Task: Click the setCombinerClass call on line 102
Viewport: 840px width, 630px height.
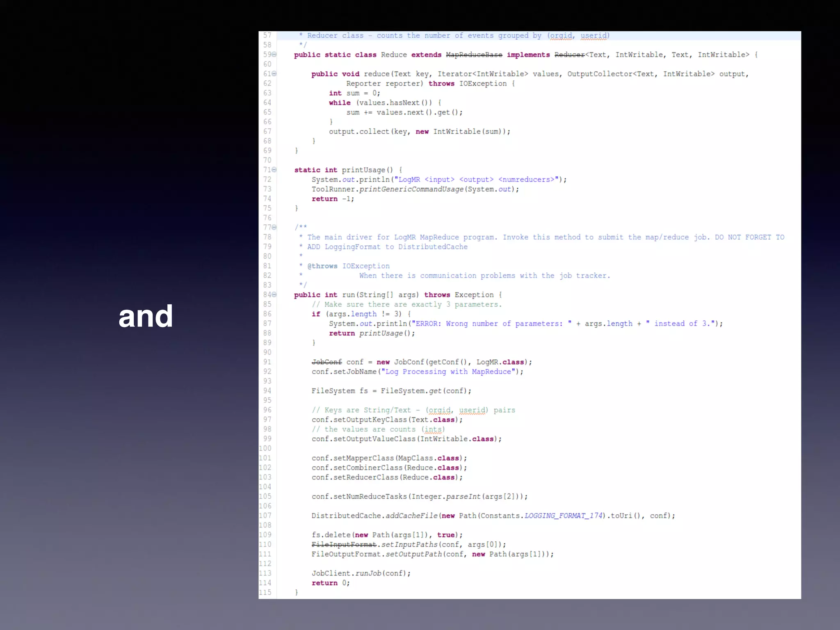Action: click(x=368, y=468)
